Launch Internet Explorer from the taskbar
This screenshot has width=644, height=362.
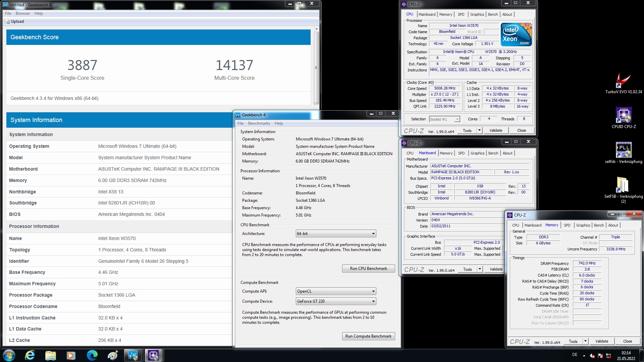pyautogui.click(x=30, y=355)
